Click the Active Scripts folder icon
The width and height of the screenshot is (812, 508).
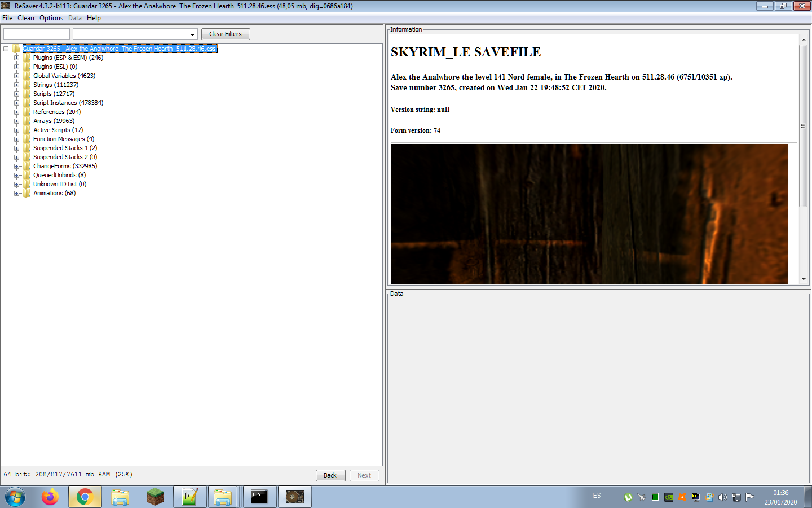(27, 130)
